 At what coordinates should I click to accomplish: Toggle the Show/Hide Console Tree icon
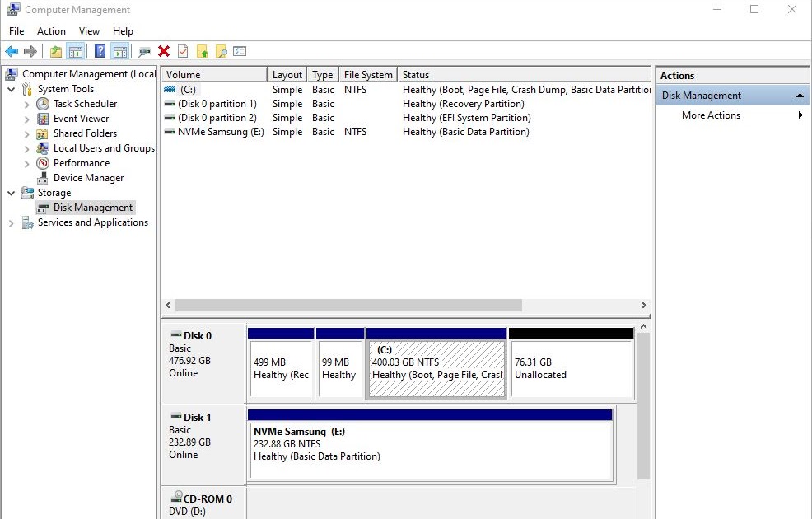click(x=76, y=51)
